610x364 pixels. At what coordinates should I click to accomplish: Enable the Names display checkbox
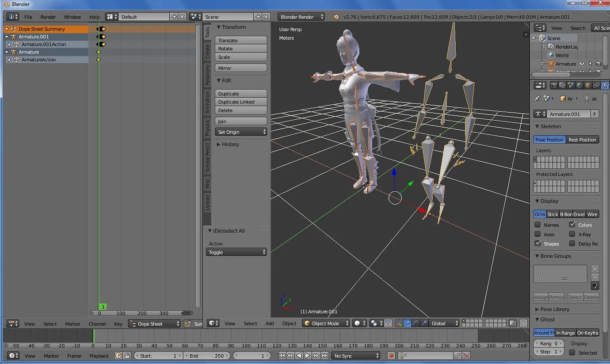[x=538, y=225]
